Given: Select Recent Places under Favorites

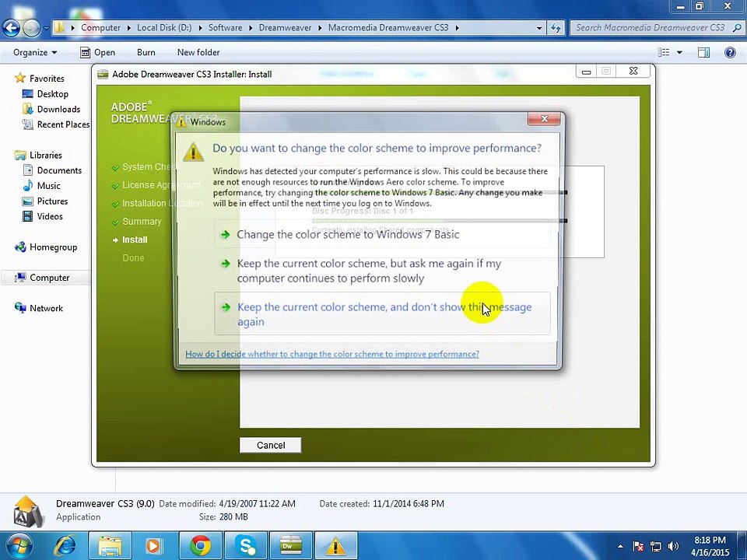Looking at the screenshot, I should [63, 124].
